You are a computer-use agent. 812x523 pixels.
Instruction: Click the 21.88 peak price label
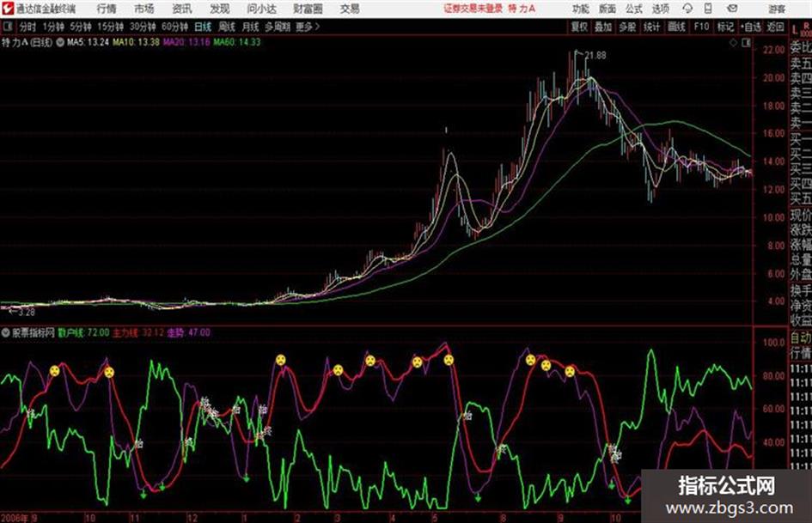(595, 56)
